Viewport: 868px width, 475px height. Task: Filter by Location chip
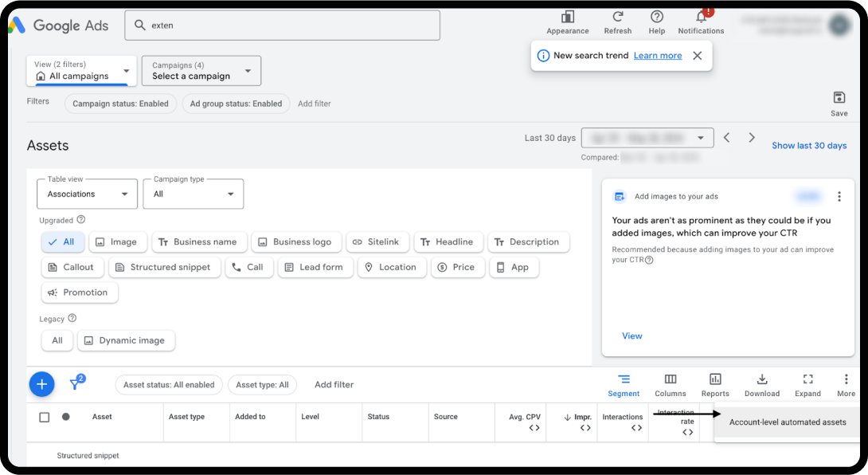(392, 267)
